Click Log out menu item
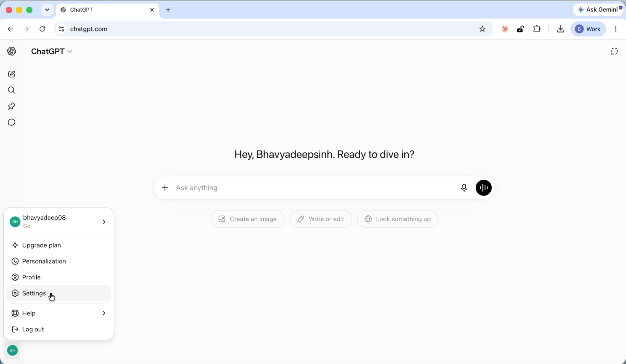 59,329
